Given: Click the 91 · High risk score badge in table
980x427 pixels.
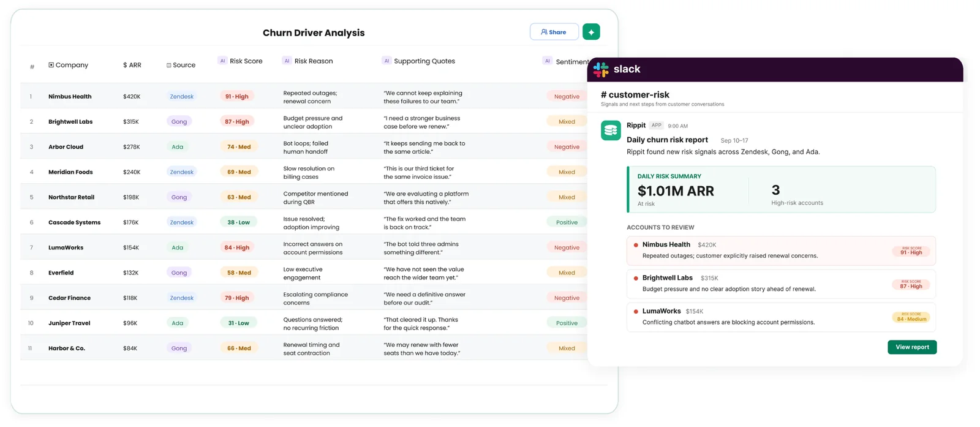Looking at the screenshot, I should pos(237,96).
